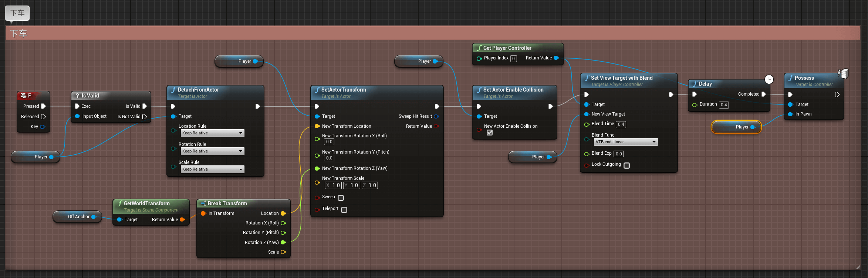Select Player variable node above DetachFromActor

239,61
